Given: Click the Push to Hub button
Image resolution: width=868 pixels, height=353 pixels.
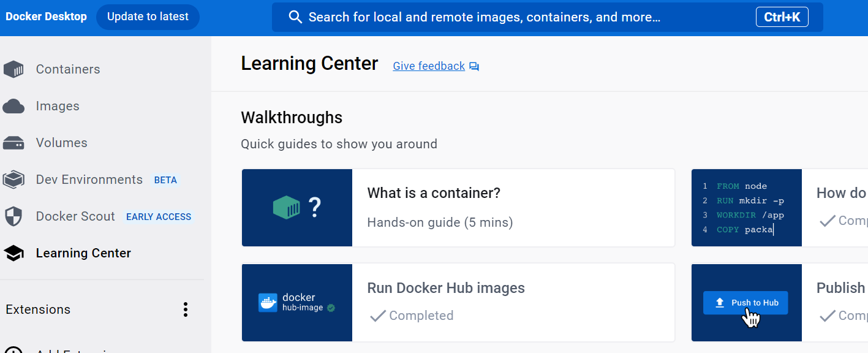Looking at the screenshot, I should tap(745, 302).
